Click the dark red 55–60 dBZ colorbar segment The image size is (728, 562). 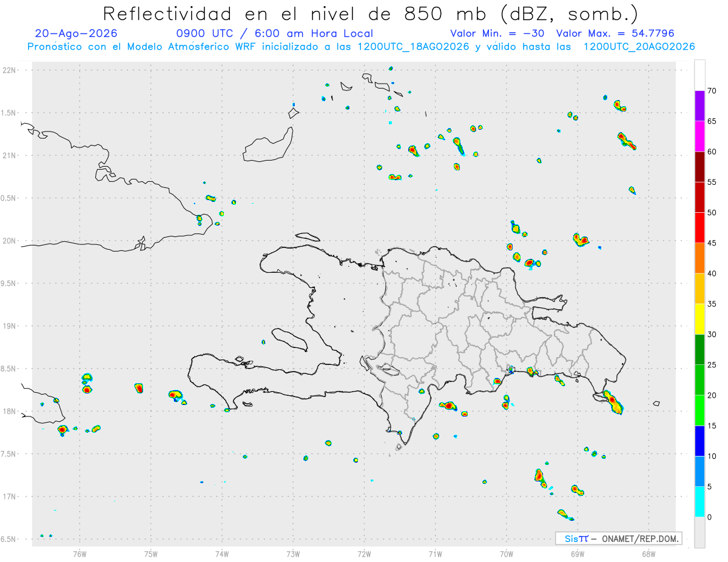pyautogui.click(x=699, y=167)
